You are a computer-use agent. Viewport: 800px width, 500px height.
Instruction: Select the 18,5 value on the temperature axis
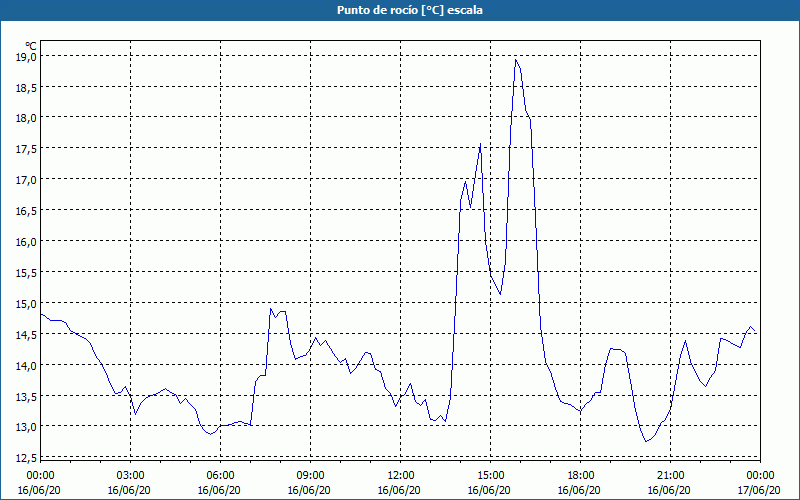(x=27, y=87)
